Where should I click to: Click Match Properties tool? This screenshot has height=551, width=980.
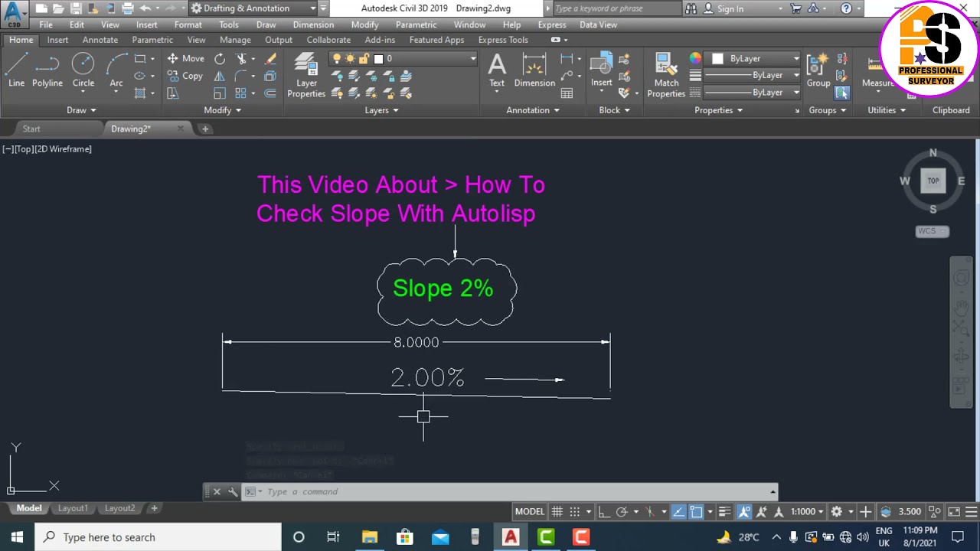pos(665,75)
